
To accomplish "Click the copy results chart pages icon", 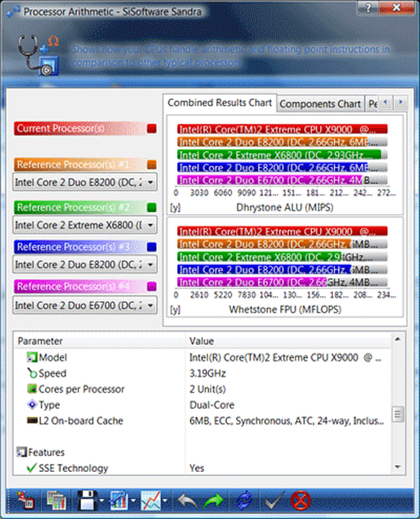I will click(57, 500).
